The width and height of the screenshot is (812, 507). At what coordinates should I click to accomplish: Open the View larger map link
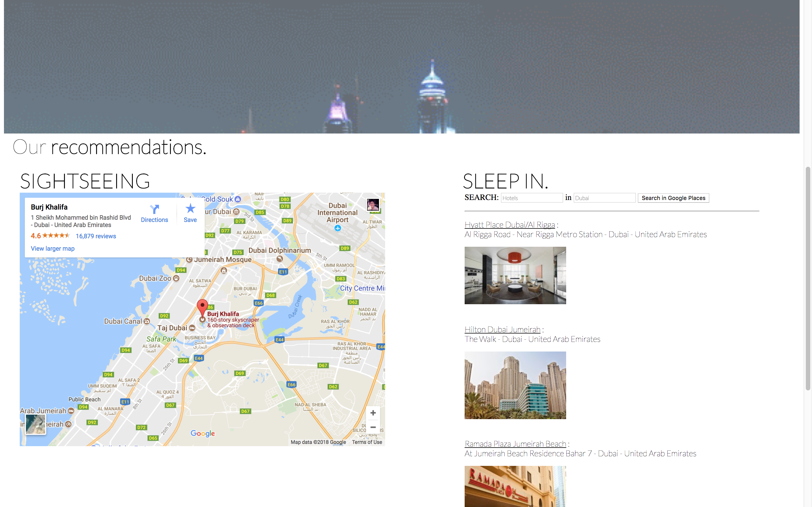pos(53,248)
